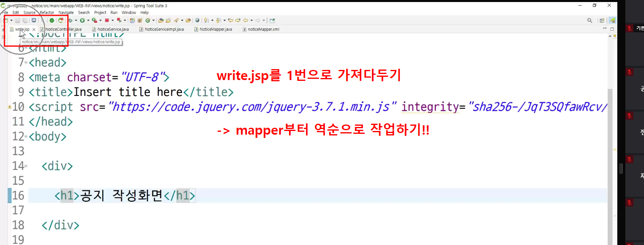Click the Previous Annotation icon
This screenshot has width=644, height=245.
point(218,20)
